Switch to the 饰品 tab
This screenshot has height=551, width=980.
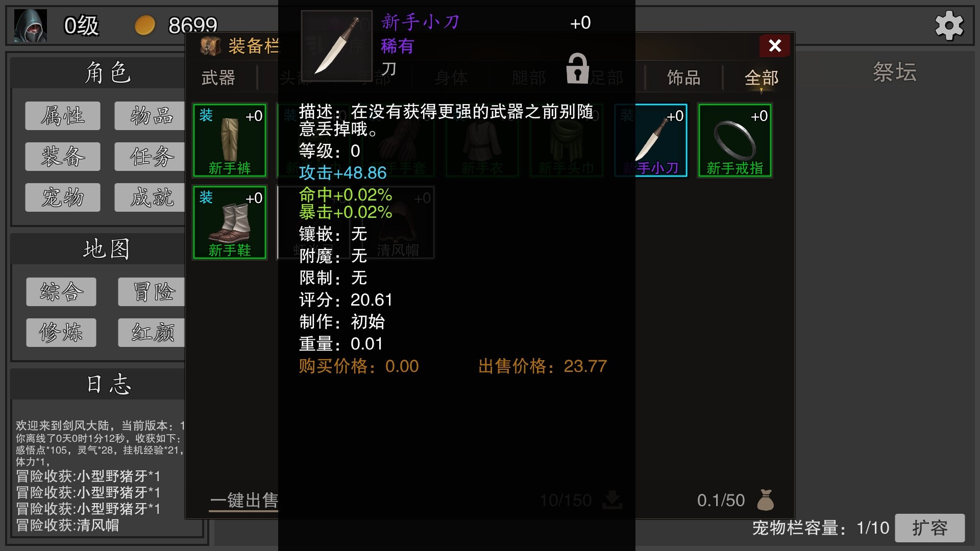683,78
